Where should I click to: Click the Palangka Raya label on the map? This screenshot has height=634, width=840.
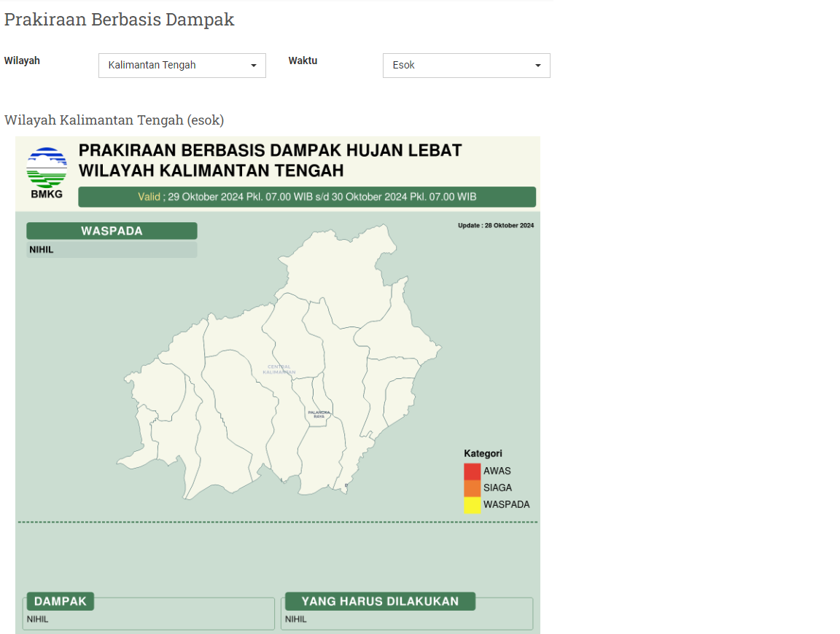coord(319,415)
